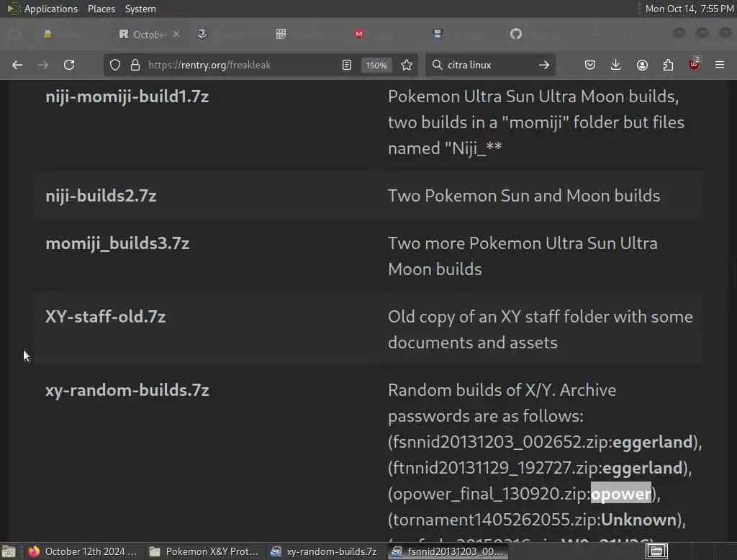Click the Mon Oct 14 clock
Screen dimensions: 737x560
(689, 9)
